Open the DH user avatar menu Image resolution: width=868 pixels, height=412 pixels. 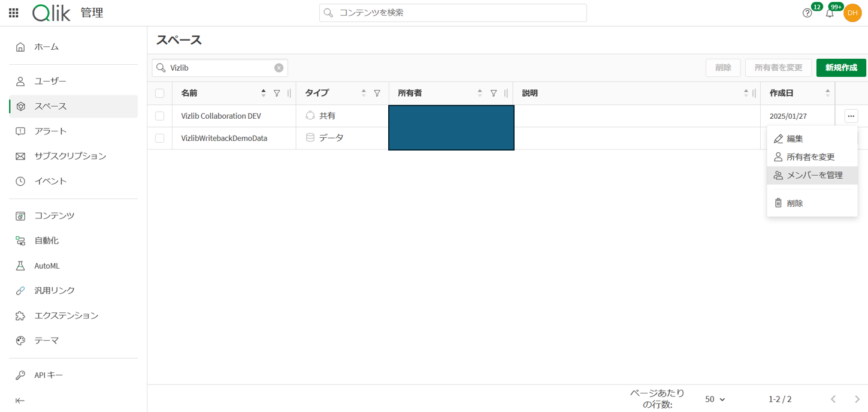point(852,13)
